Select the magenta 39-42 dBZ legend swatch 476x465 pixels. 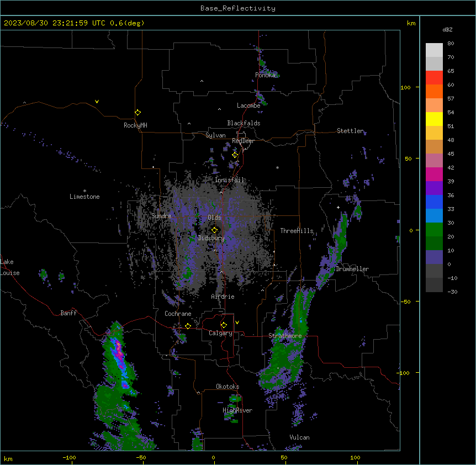(434, 174)
